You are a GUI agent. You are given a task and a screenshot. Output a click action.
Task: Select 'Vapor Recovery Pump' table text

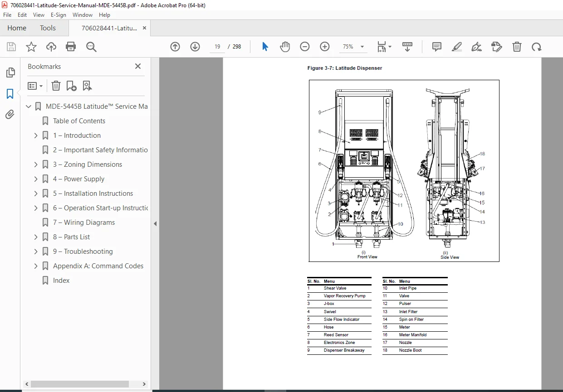(x=344, y=296)
